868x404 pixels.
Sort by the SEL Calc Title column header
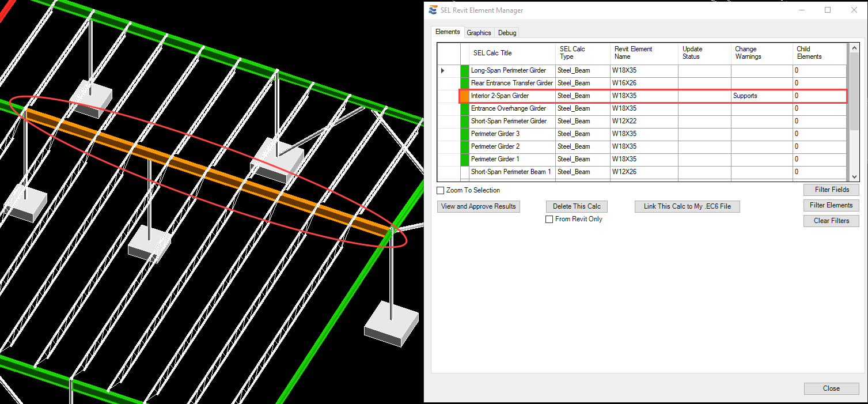coord(513,53)
